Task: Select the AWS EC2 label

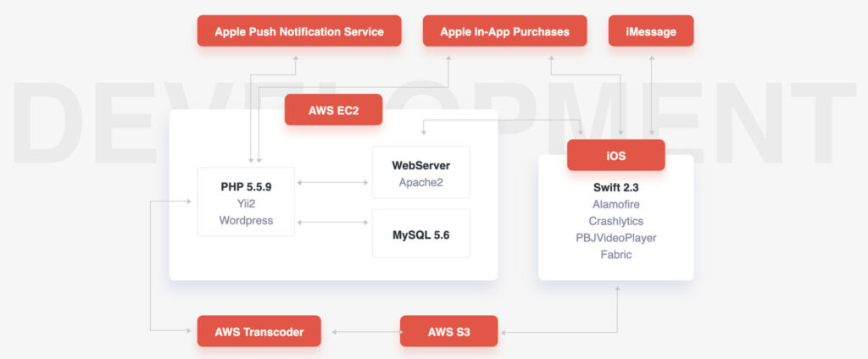Action: 333,110
